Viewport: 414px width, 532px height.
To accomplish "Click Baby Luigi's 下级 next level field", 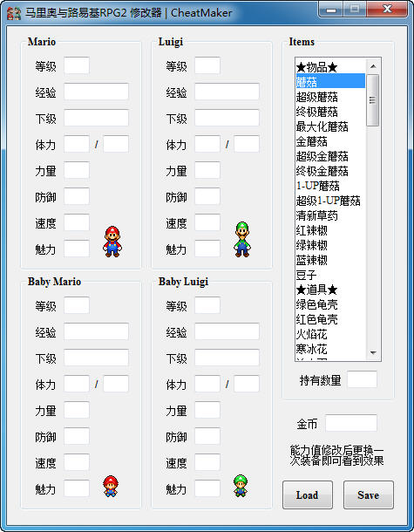I will click(227, 358).
